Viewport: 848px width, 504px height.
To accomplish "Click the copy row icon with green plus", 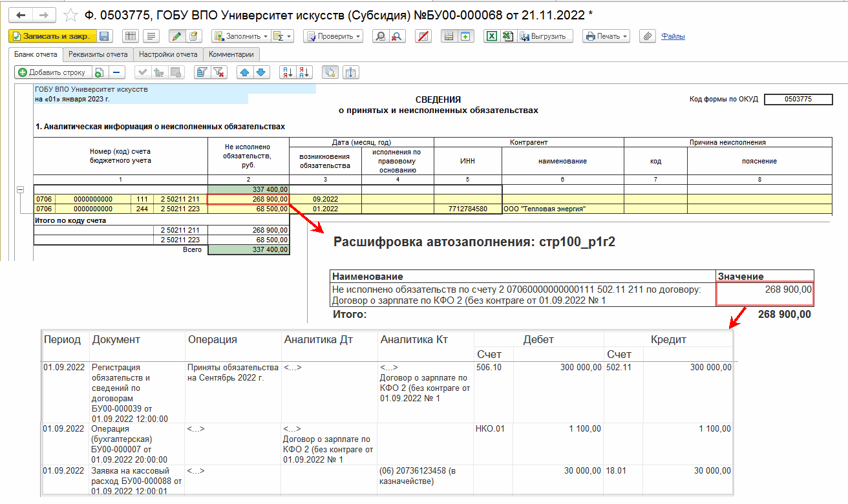I will [99, 72].
